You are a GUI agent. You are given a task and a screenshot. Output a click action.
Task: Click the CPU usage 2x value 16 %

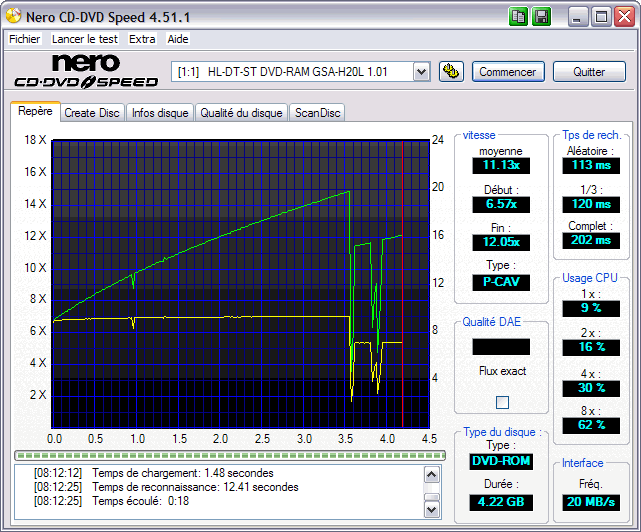click(x=591, y=348)
